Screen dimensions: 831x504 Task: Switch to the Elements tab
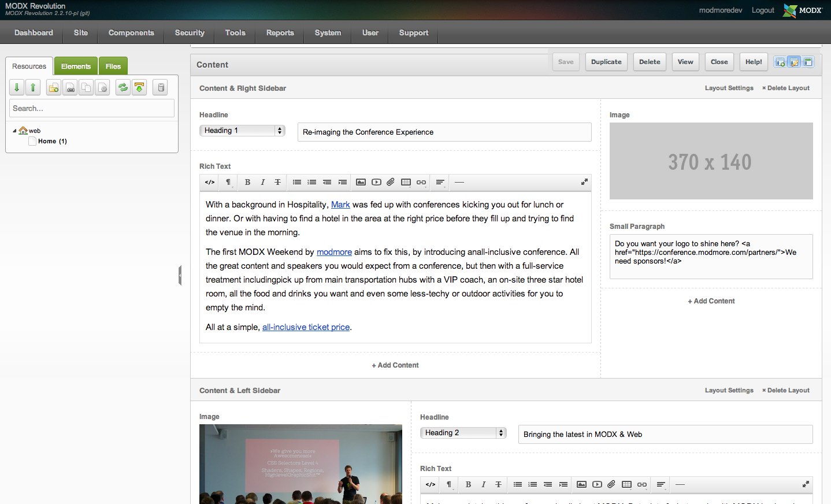[x=76, y=66]
